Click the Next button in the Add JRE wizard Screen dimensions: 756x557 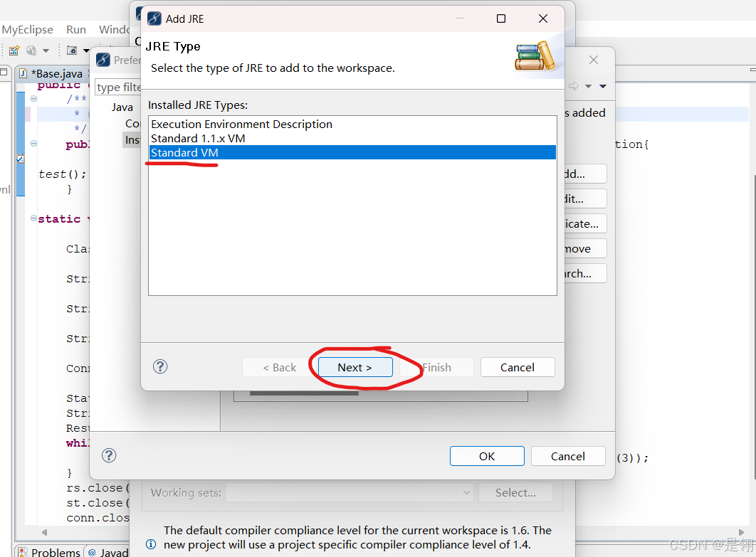pyautogui.click(x=357, y=366)
